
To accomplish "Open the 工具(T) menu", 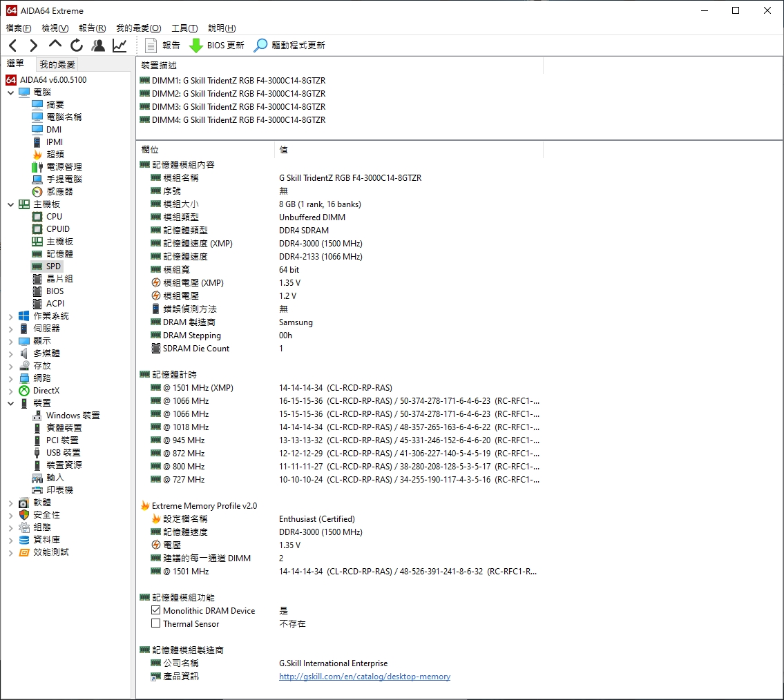I will [x=184, y=28].
